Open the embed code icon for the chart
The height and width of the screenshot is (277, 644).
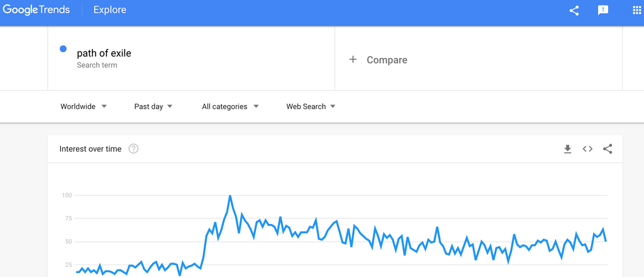point(587,149)
